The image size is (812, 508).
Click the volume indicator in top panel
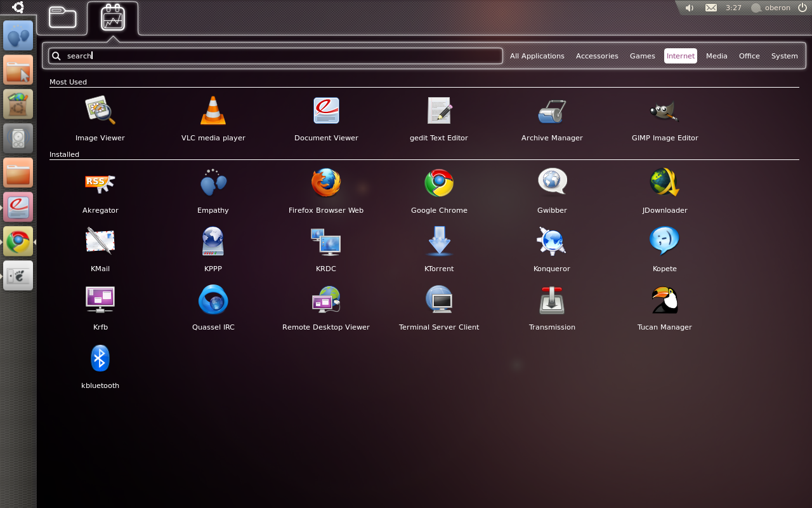pos(690,8)
